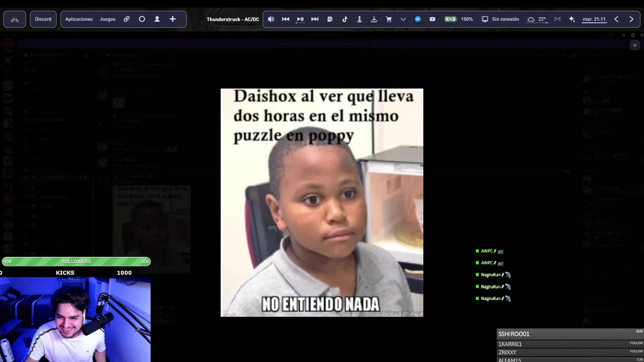This screenshot has width=644, height=362.
Task: Click the KICKS counter label
Action: pos(65,273)
